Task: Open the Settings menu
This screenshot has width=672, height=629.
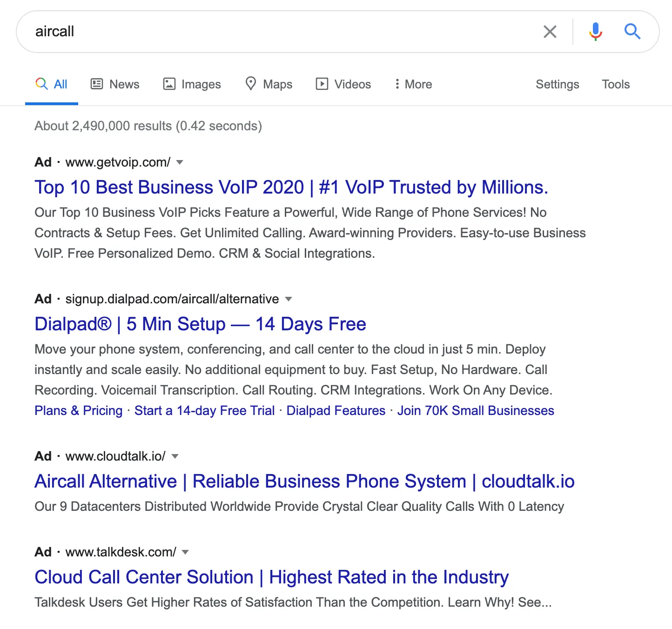Action: pos(557,84)
